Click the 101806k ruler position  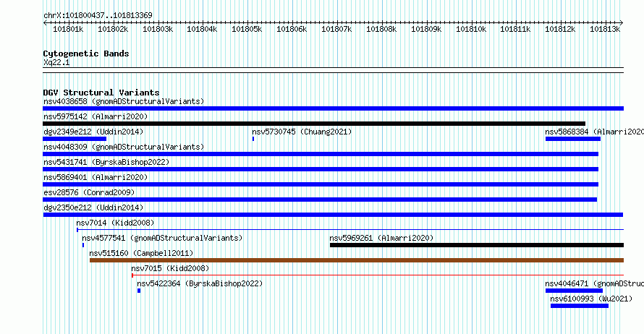click(292, 29)
